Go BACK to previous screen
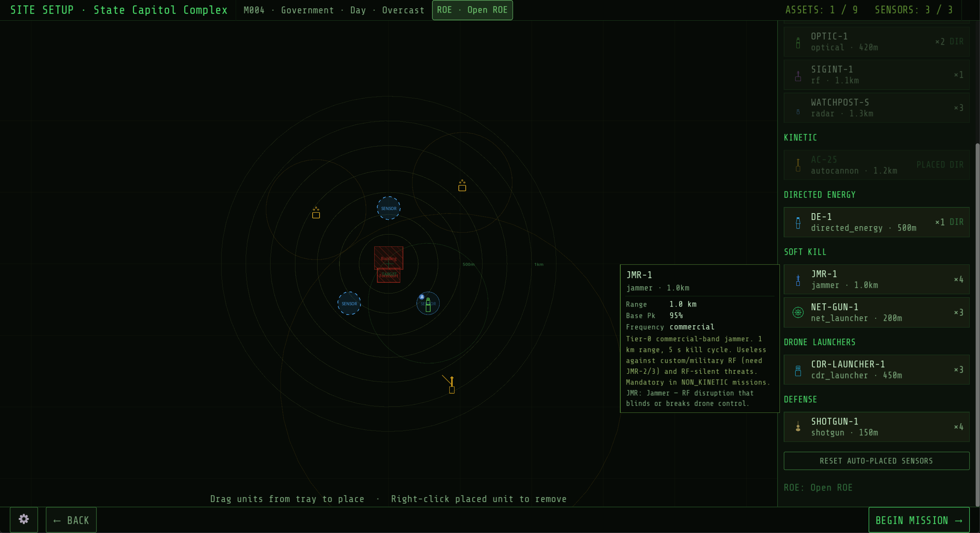The image size is (980, 533). pos(71,520)
